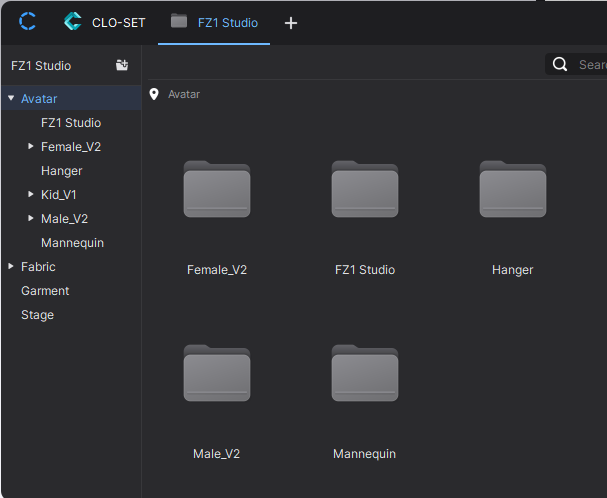Expand the Male_V2 tree node arrow

[x=31, y=219]
